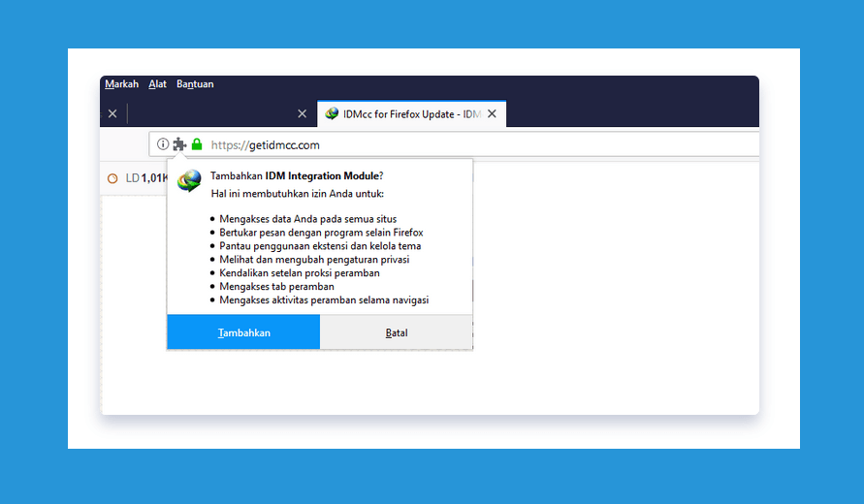Viewport: 864px width, 504px height.
Task: Click 'Kendalikan setelan proksi peramban'
Action: [300, 272]
